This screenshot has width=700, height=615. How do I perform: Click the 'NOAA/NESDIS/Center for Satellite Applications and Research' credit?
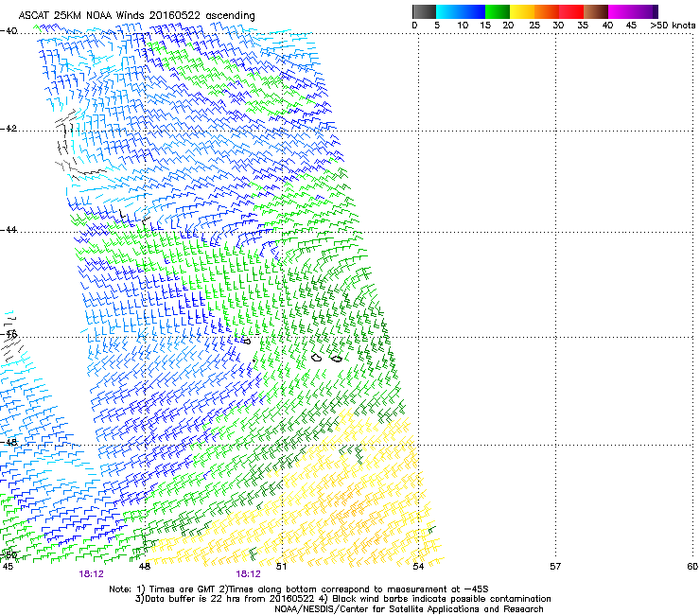click(409, 609)
